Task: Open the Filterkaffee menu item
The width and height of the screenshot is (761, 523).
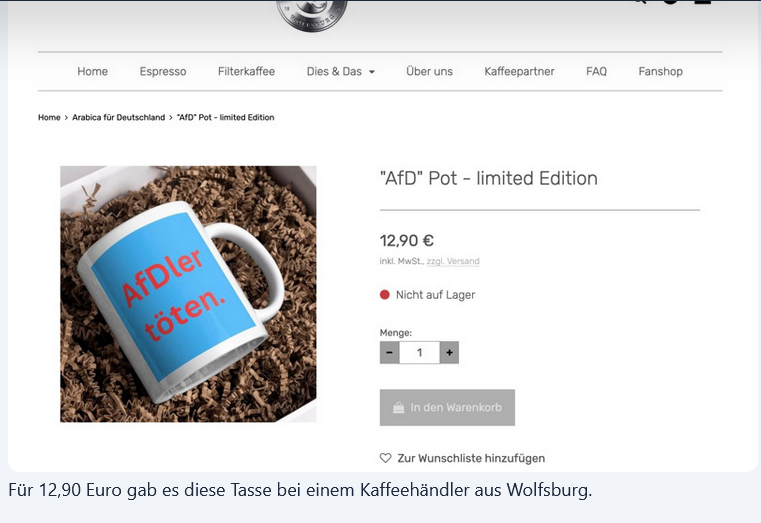Action: (247, 71)
